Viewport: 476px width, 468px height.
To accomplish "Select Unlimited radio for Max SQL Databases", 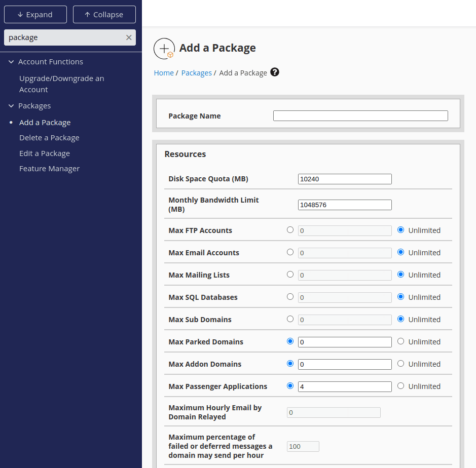I will click(400, 297).
